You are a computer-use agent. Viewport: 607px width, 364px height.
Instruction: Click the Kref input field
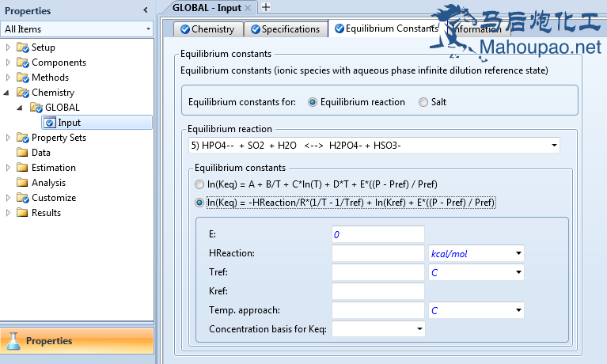[x=377, y=291]
